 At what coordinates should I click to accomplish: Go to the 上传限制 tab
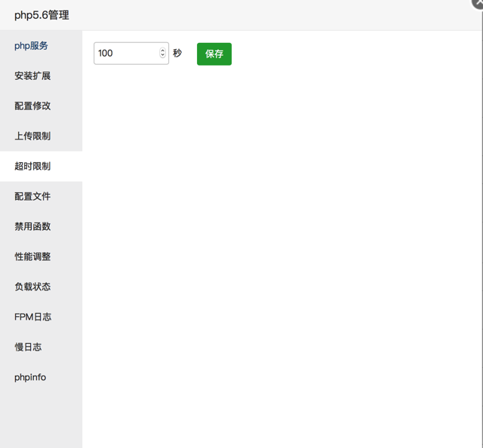coord(41,136)
